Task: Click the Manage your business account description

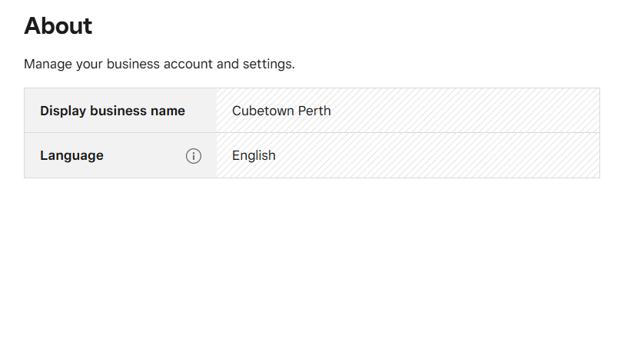Action: click(x=159, y=64)
